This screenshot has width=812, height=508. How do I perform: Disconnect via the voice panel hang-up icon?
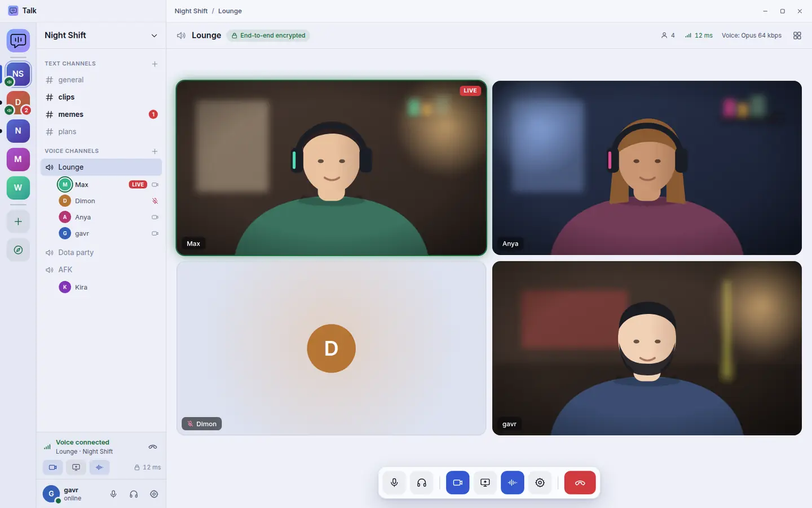153,447
